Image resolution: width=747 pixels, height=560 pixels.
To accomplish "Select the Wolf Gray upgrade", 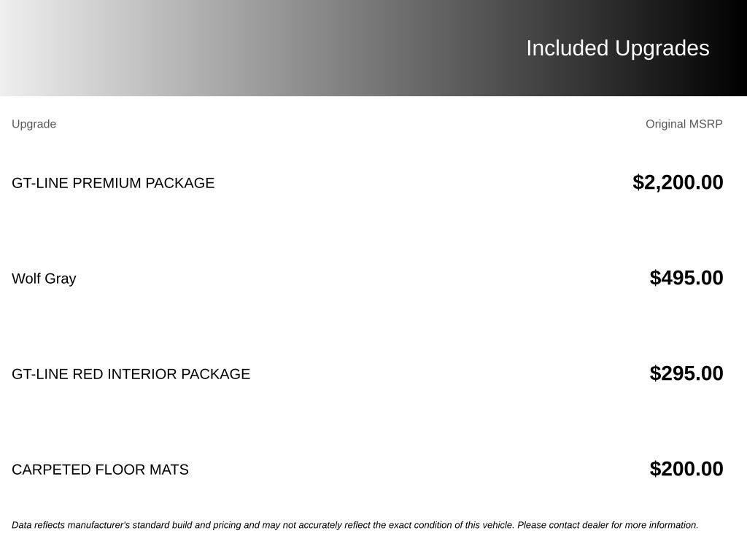I will tap(44, 279).
